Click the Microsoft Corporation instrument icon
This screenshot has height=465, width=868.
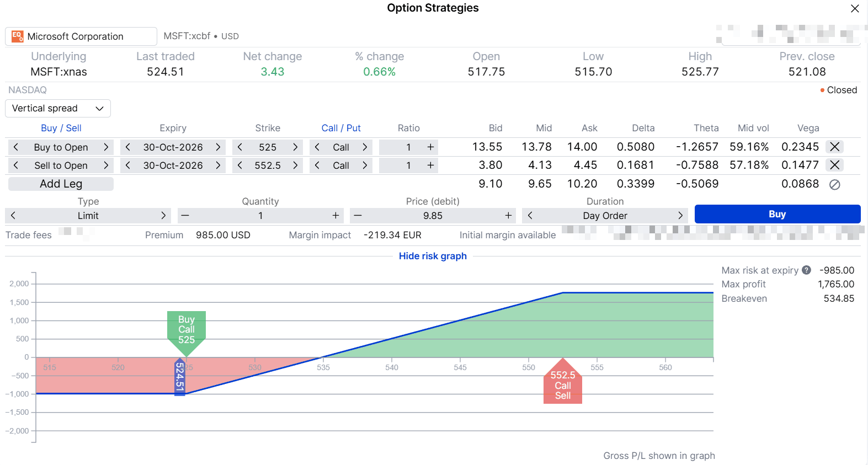(x=18, y=36)
